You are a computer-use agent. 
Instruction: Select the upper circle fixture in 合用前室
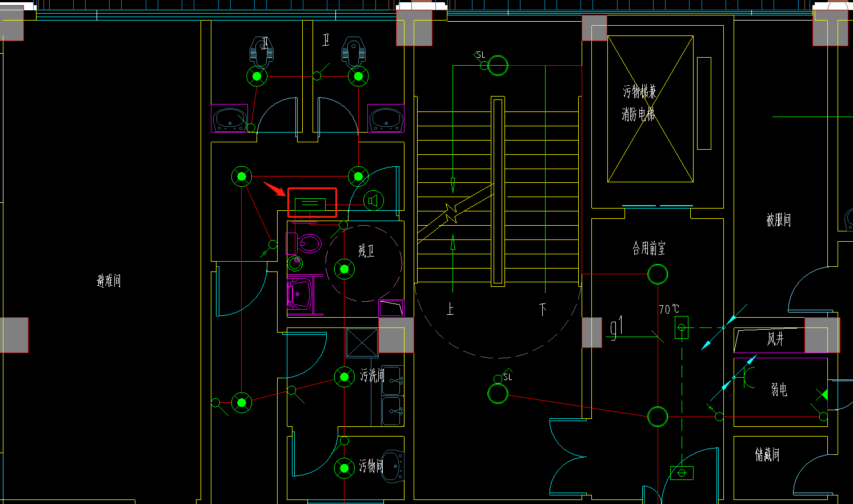click(658, 274)
